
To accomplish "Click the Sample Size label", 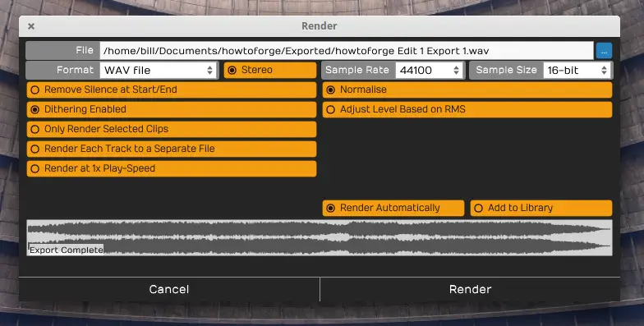I will (x=506, y=70).
